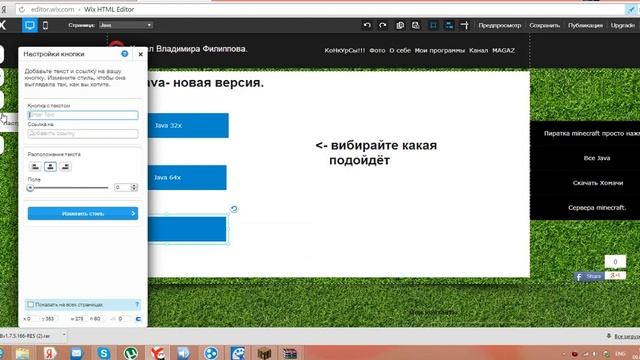This screenshot has width=640, height=360.
Task: Click the Поле margin slider handle
Action: [x=30, y=188]
